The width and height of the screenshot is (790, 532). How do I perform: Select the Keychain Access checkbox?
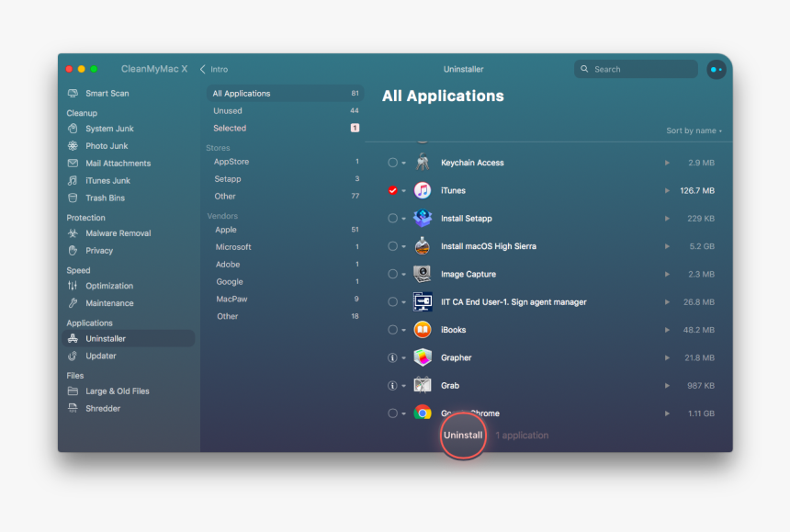click(392, 163)
